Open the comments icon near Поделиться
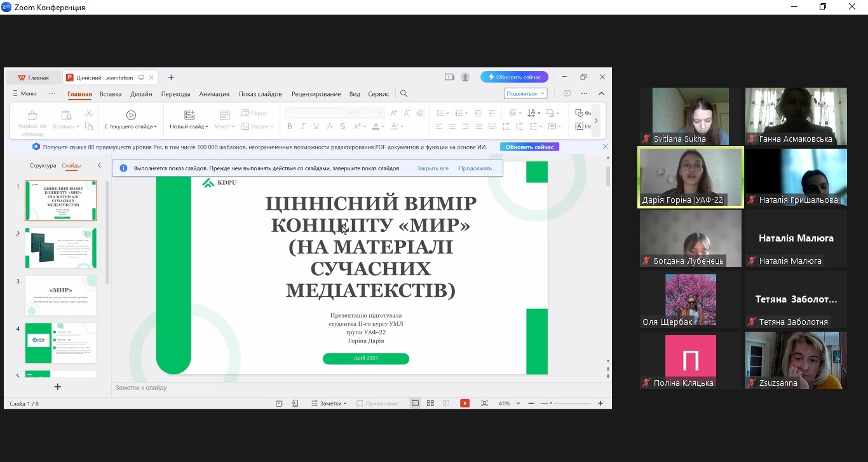This screenshot has width=868, height=462. point(567,93)
